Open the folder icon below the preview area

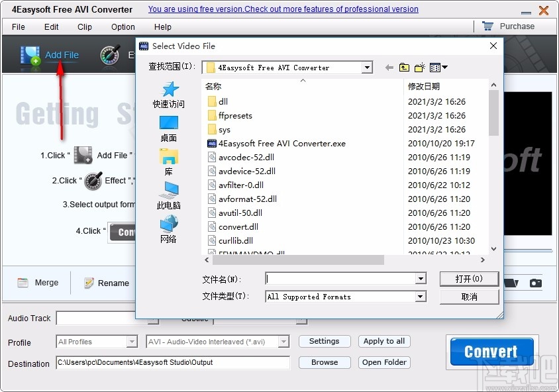pos(510,283)
